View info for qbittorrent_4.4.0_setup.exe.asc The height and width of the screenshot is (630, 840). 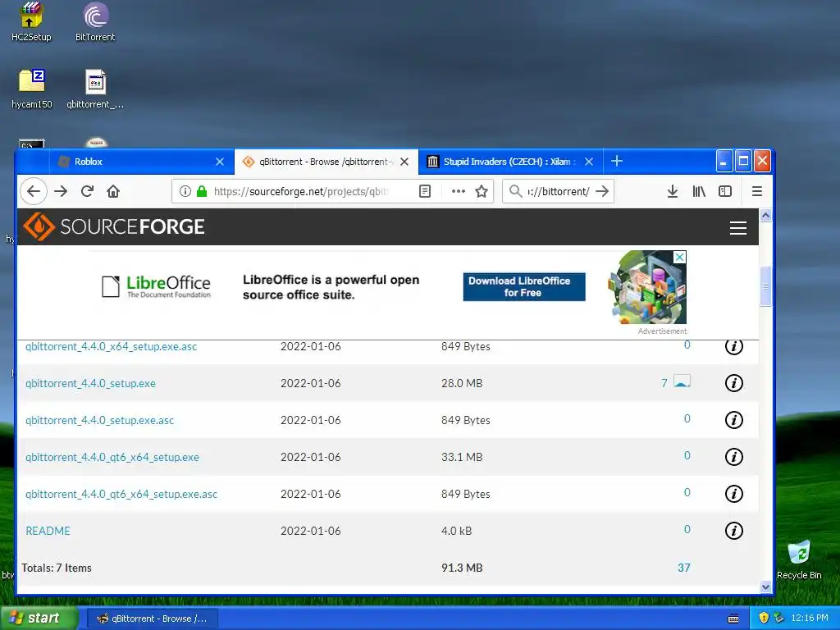734,420
